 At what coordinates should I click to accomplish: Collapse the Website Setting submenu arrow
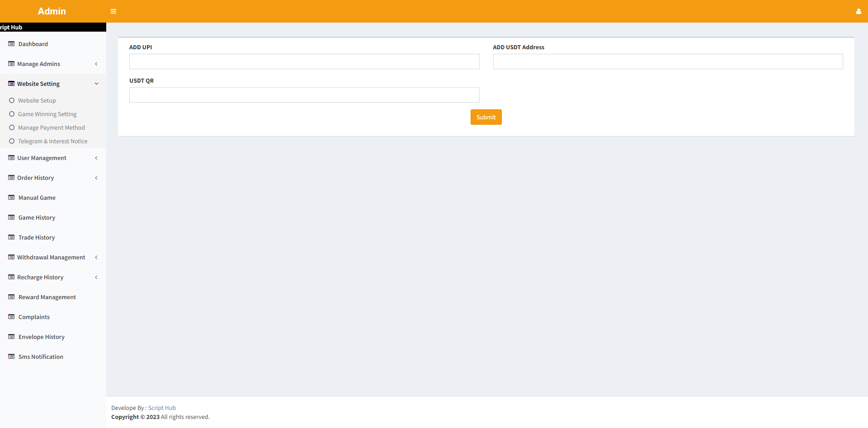(96, 84)
